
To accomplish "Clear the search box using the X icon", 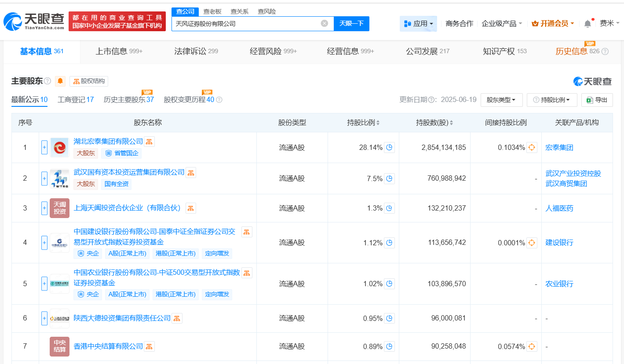I will 324,24.
